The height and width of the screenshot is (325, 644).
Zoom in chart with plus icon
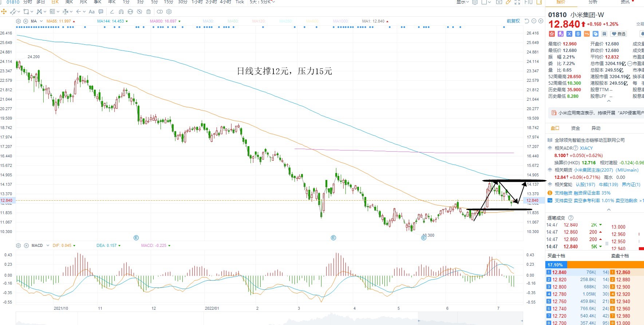point(541,21)
